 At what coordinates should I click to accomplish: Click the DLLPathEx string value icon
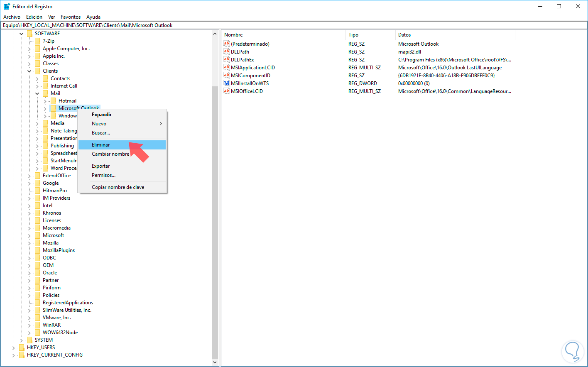tap(227, 59)
